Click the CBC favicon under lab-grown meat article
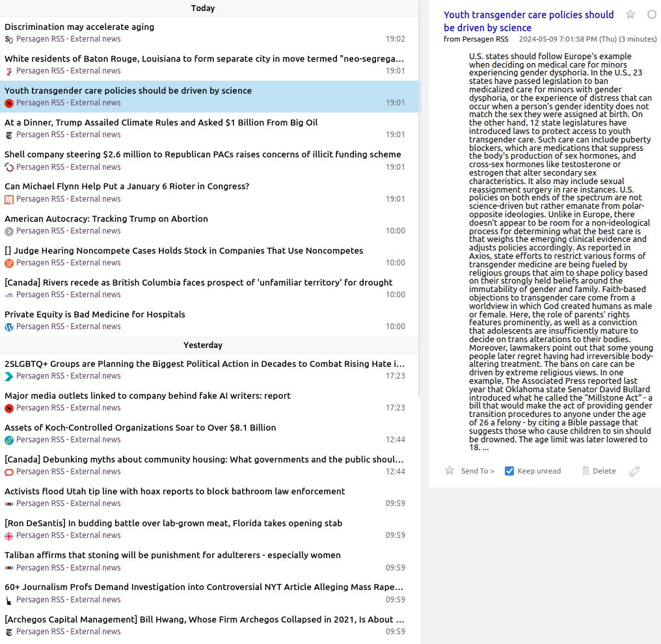The height and width of the screenshot is (644, 661). (9, 536)
